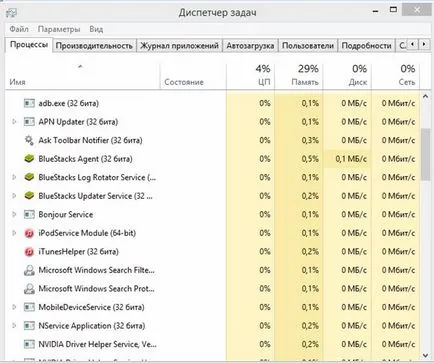Expand the APN Updater process group
This screenshot has height=363, width=434.
(x=14, y=122)
